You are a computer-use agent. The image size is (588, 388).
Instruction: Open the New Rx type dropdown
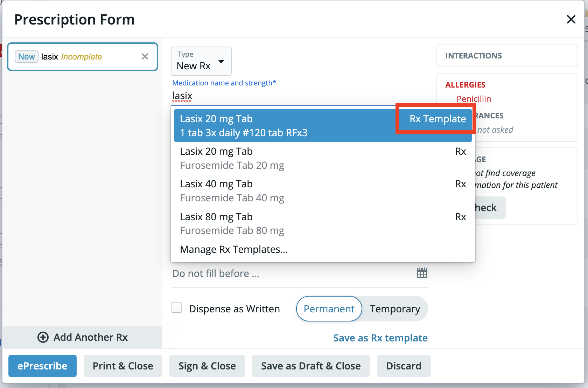tap(201, 61)
